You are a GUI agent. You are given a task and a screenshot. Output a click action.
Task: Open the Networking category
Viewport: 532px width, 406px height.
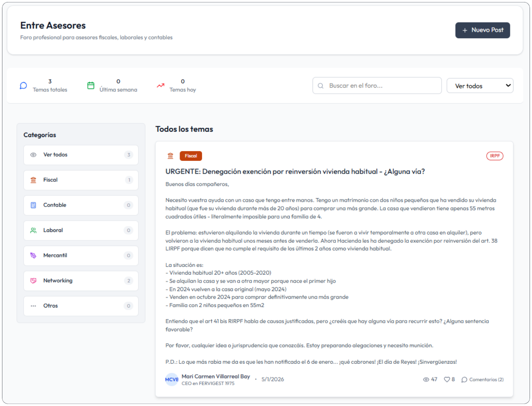point(81,281)
